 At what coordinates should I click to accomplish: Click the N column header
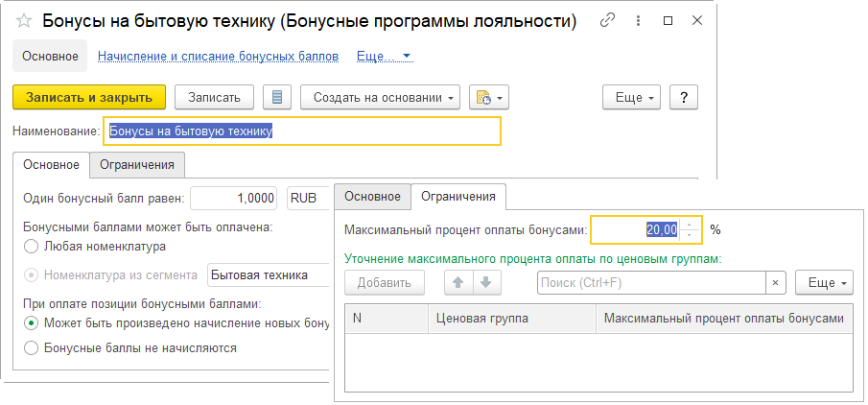[387, 318]
